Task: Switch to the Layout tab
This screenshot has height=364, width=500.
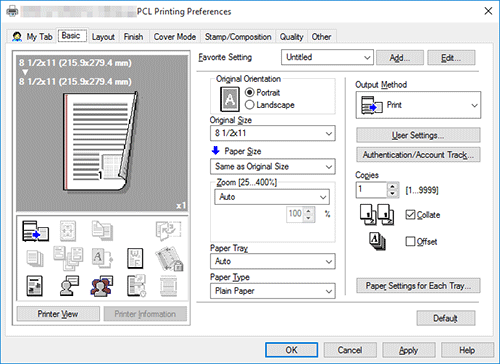Action: (103, 37)
